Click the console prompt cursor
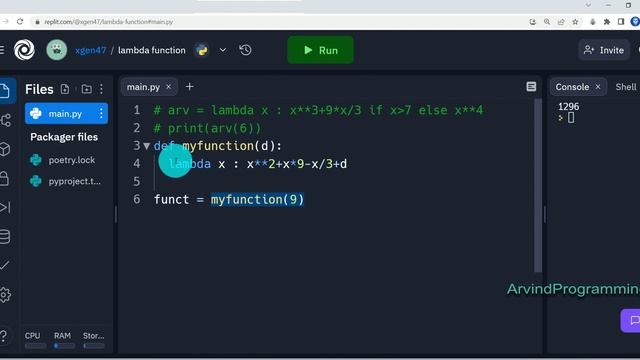 point(571,118)
